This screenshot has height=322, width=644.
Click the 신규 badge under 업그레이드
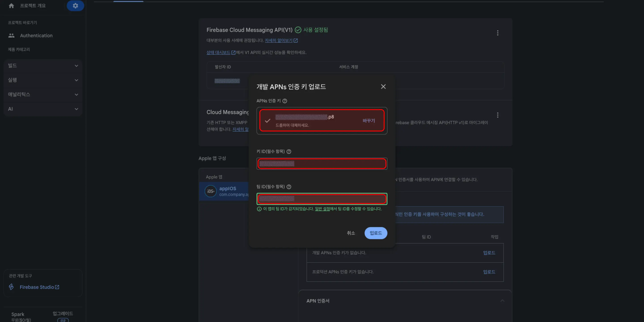tap(63, 320)
